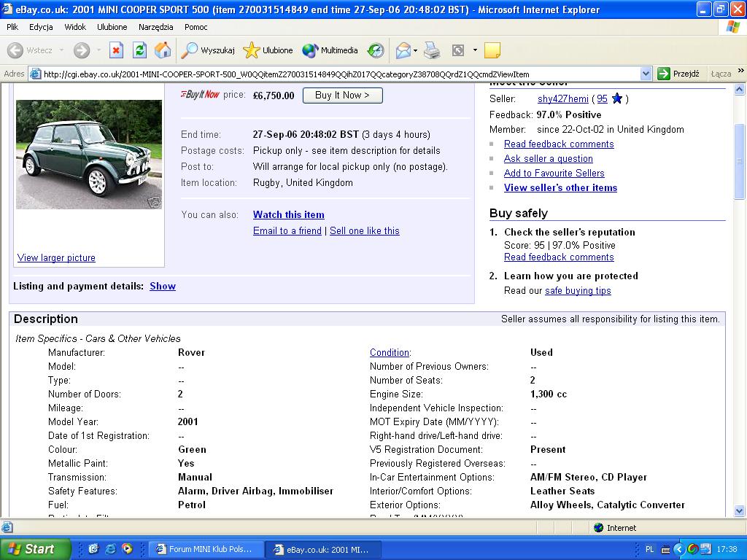Show listing and payment details
747x560 pixels.
[163, 286]
